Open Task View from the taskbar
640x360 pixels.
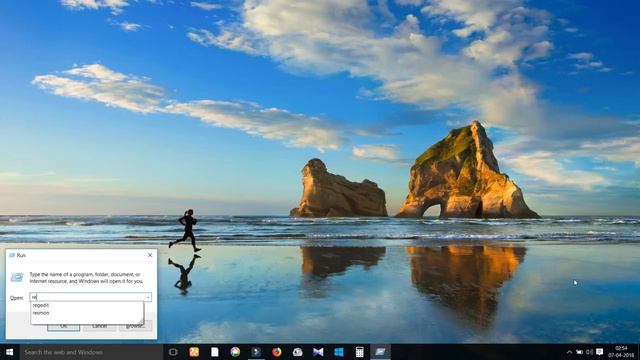click(x=173, y=352)
